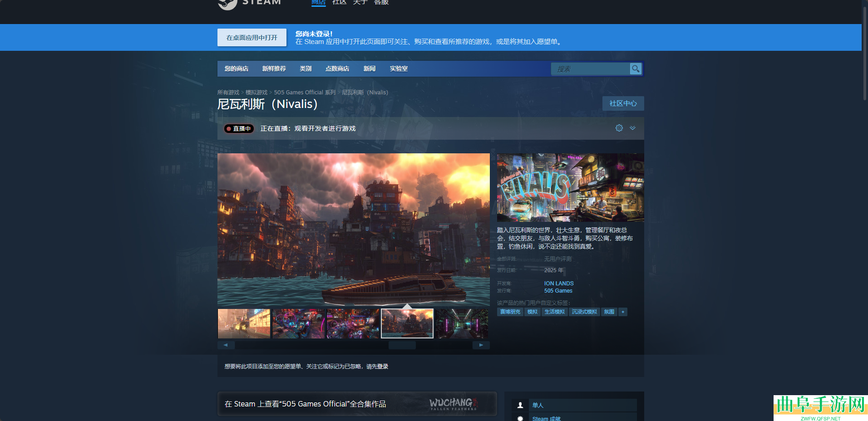868x421 pixels.
Task: Open 模拟游戏 breadcrumb link
Action: click(x=256, y=93)
